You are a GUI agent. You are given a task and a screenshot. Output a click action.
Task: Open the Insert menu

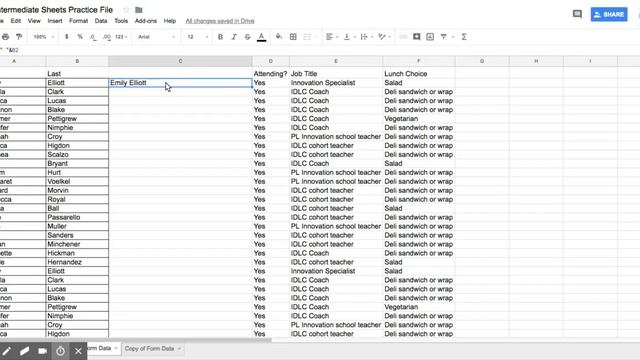[x=55, y=21]
